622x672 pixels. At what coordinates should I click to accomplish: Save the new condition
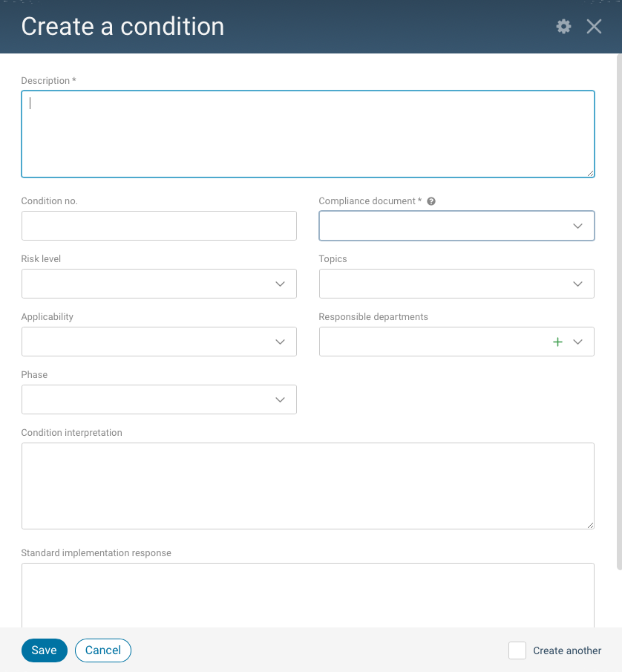pyautogui.click(x=44, y=650)
